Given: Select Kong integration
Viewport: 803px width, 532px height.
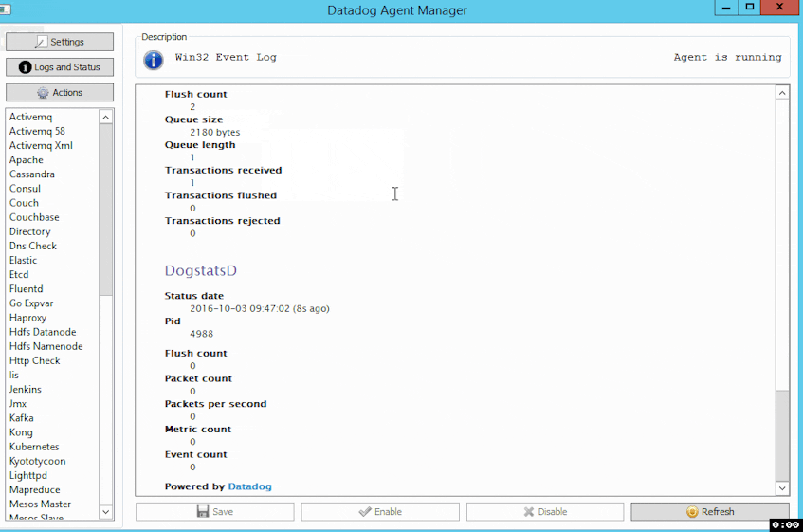Looking at the screenshot, I should click(x=21, y=432).
